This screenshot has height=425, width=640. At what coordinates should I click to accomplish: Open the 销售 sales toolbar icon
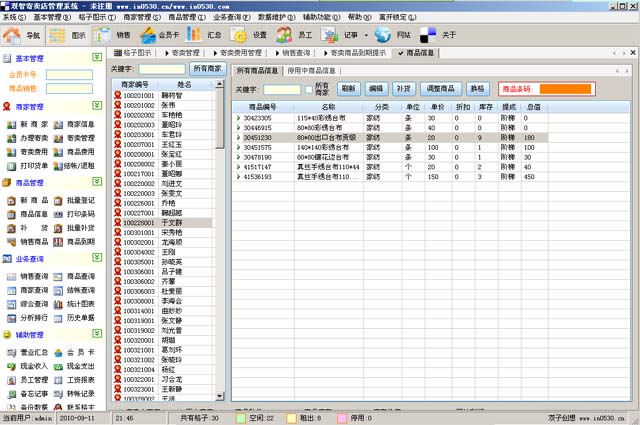coord(113,35)
